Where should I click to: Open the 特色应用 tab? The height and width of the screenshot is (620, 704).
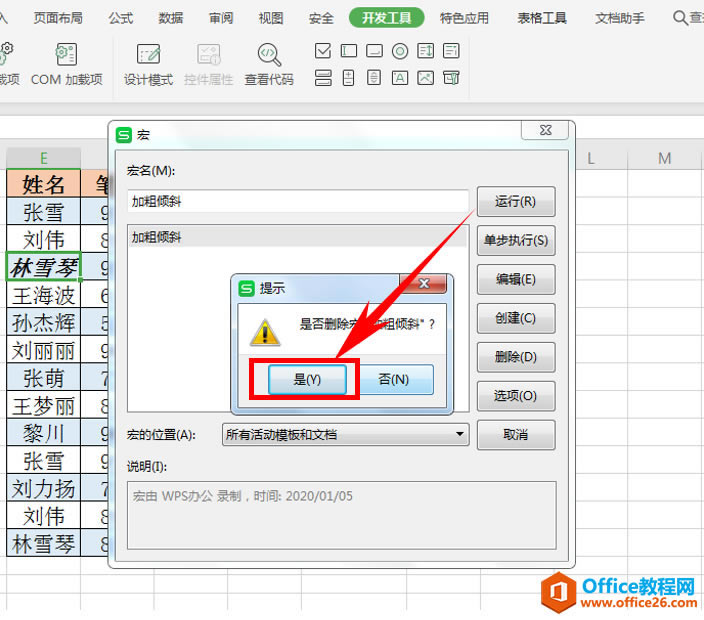point(464,18)
